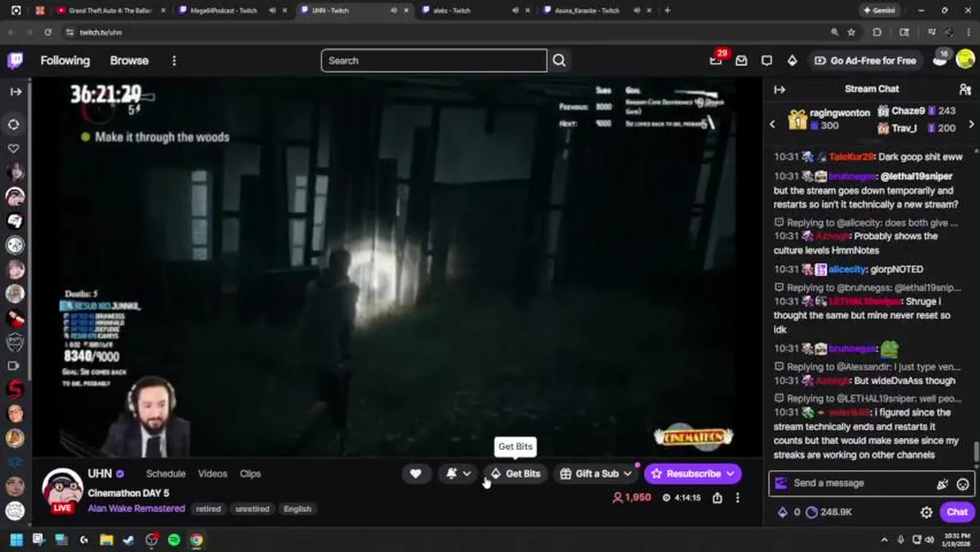This screenshot has height=552, width=980.
Task: Switch to the Mega64Podcast Twitch tab
Action: click(x=224, y=11)
